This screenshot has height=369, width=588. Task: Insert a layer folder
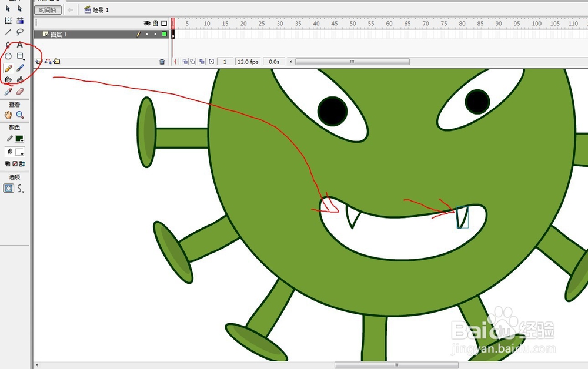[56, 62]
